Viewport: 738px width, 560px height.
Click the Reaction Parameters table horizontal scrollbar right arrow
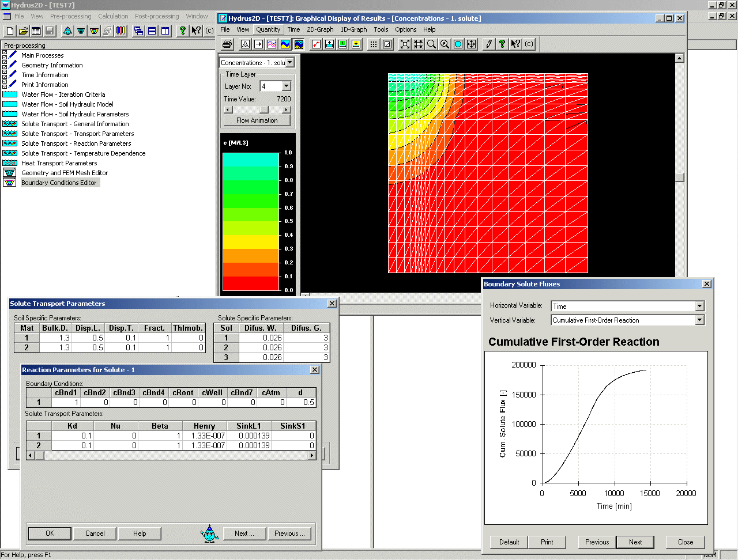click(312, 456)
